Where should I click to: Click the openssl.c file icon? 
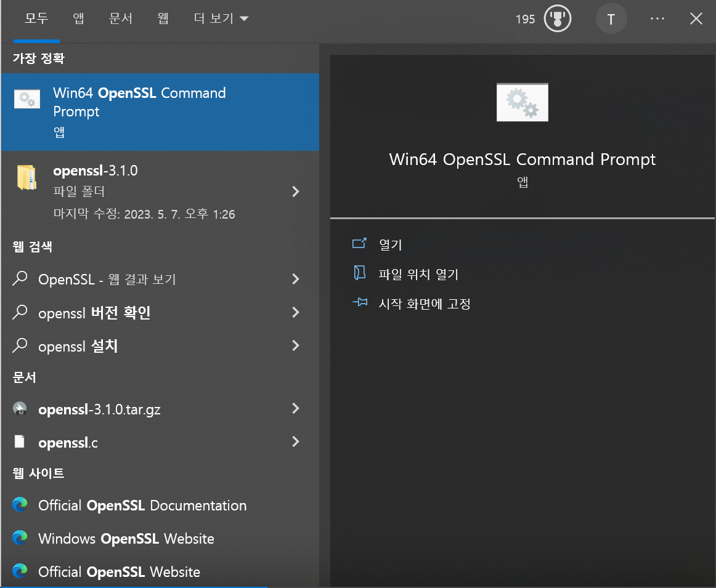[x=20, y=441]
